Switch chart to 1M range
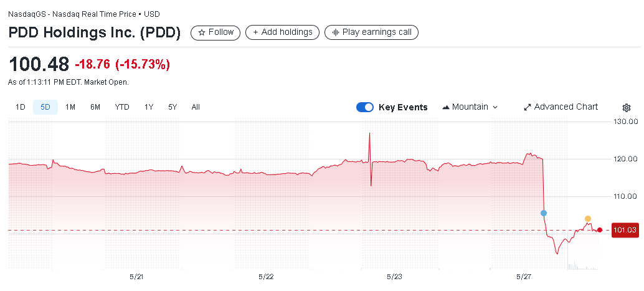 70,107
